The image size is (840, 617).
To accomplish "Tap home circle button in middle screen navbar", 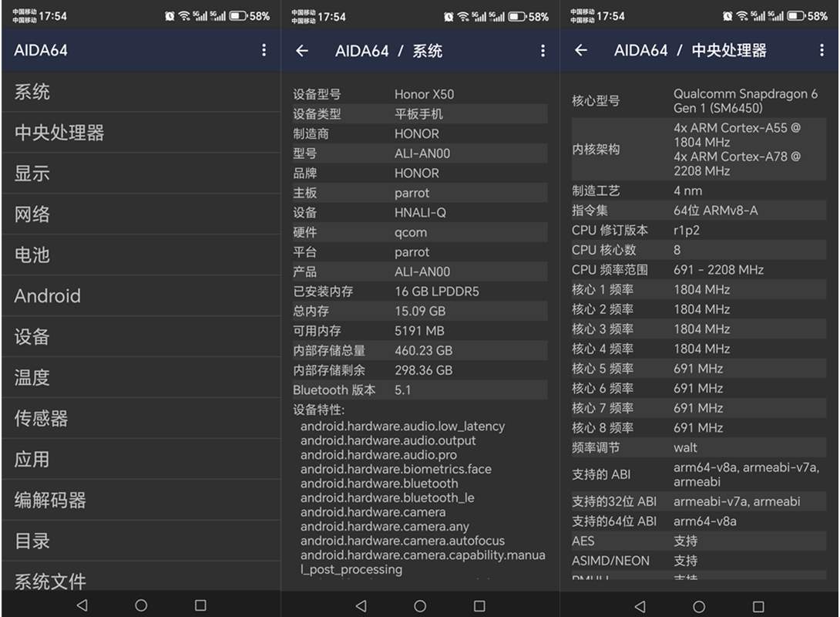I will (420, 605).
